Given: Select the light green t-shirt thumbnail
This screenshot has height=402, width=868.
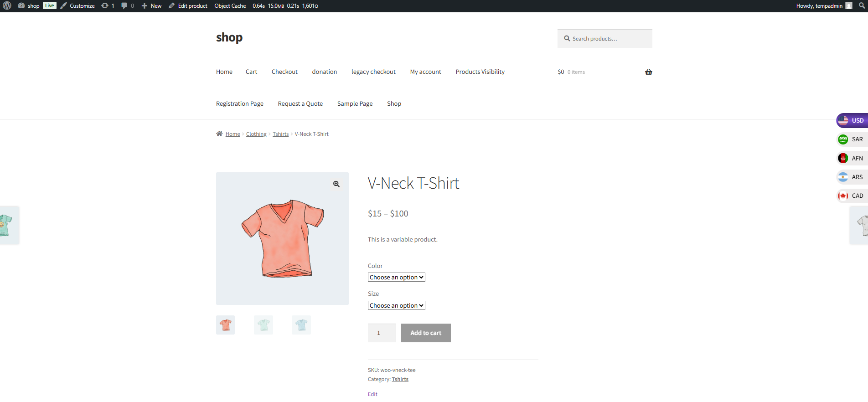Looking at the screenshot, I should 263,325.
